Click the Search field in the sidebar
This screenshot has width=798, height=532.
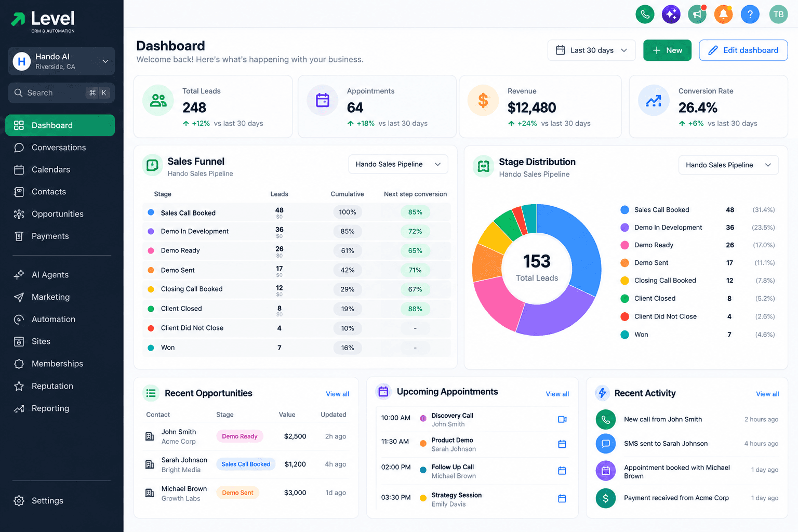point(61,93)
